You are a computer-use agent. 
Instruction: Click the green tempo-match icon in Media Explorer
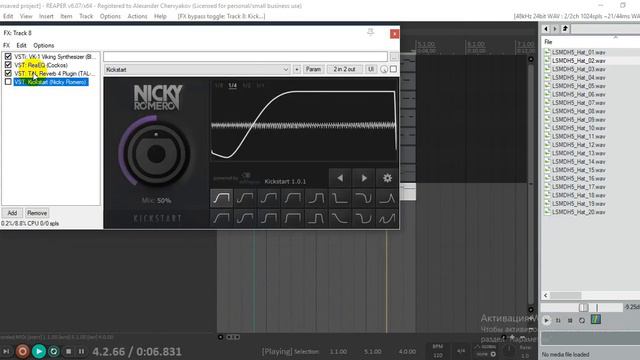(596, 320)
